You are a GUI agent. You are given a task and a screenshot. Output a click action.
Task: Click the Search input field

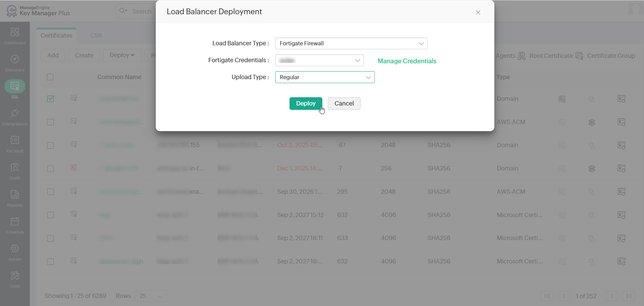pos(142,11)
